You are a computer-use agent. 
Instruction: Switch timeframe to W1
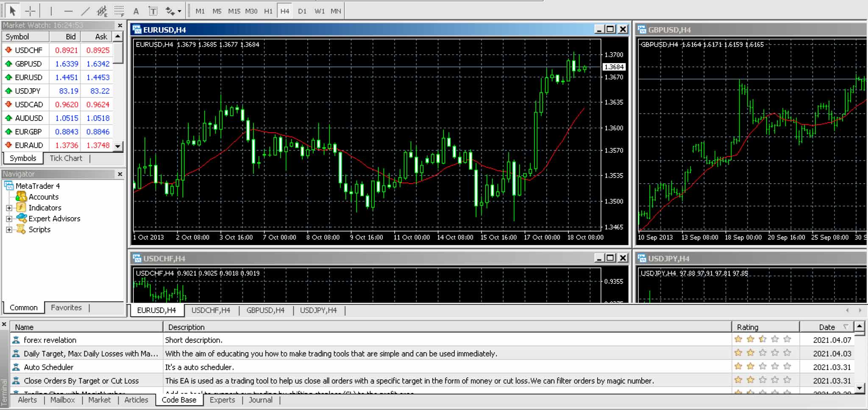pos(320,11)
